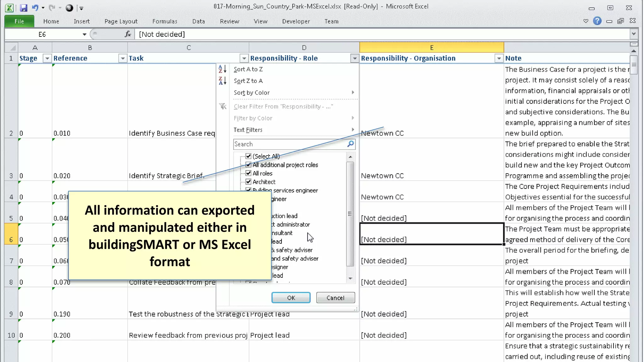644x362 pixels.
Task: Open the Name Box dropdown arrow
Action: [84, 34]
